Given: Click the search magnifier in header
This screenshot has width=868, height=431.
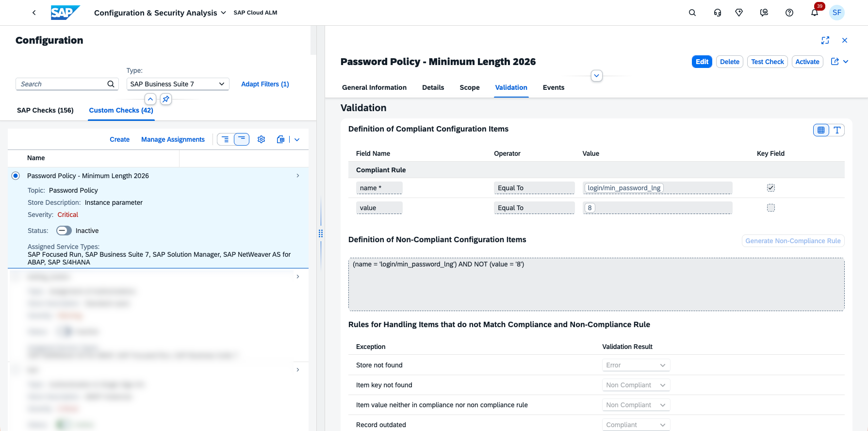Looking at the screenshot, I should click(692, 13).
